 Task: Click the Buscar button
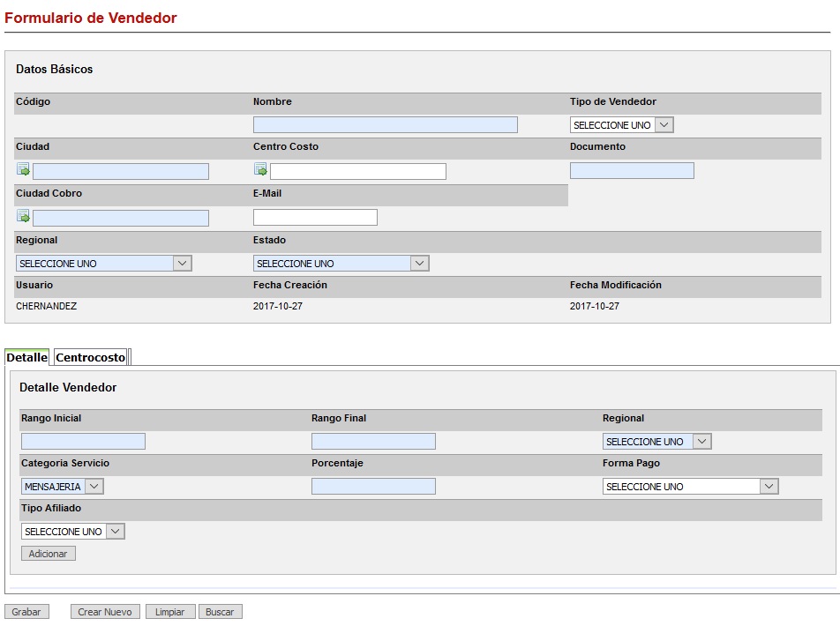[x=220, y=612]
